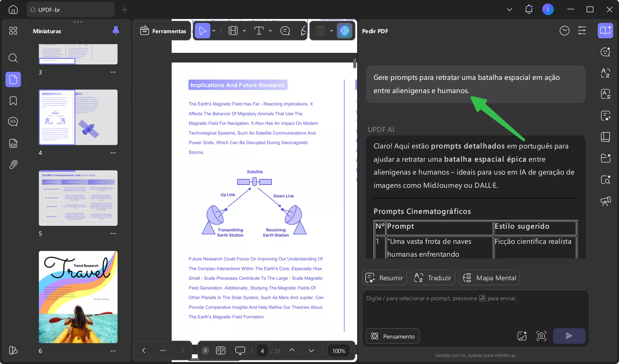Open the bookmarks panel icon
Screen dimensions: 619x364
pos(13,101)
